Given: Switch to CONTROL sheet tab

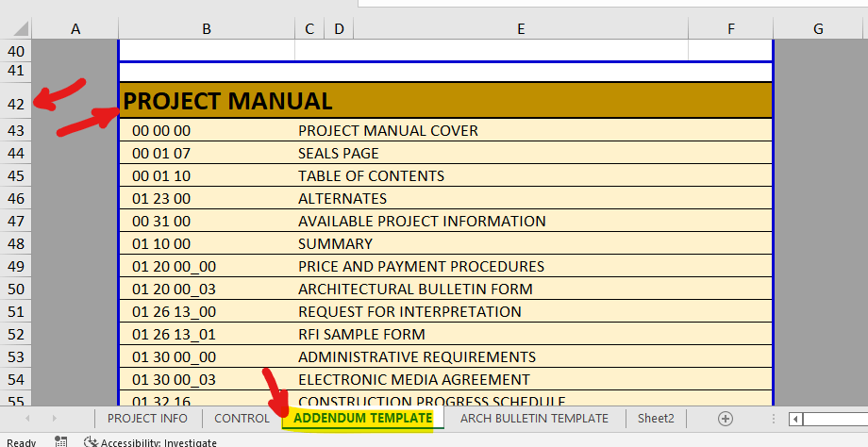Looking at the screenshot, I should pyautogui.click(x=242, y=418).
